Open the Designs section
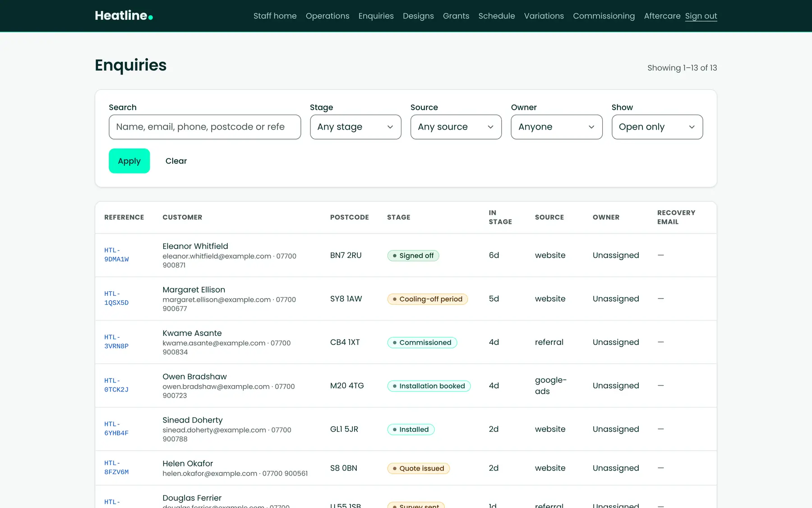812x508 pixels. (418, 16)
